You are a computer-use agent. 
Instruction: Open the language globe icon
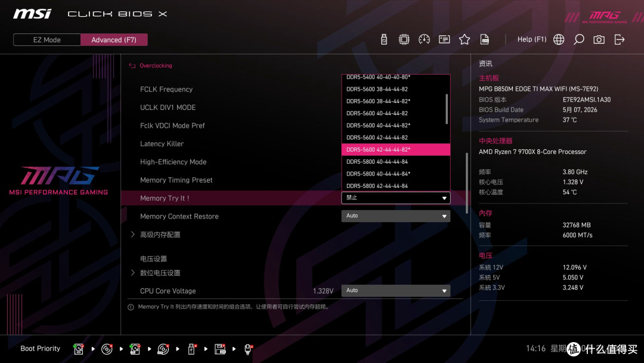pos(559,39)
